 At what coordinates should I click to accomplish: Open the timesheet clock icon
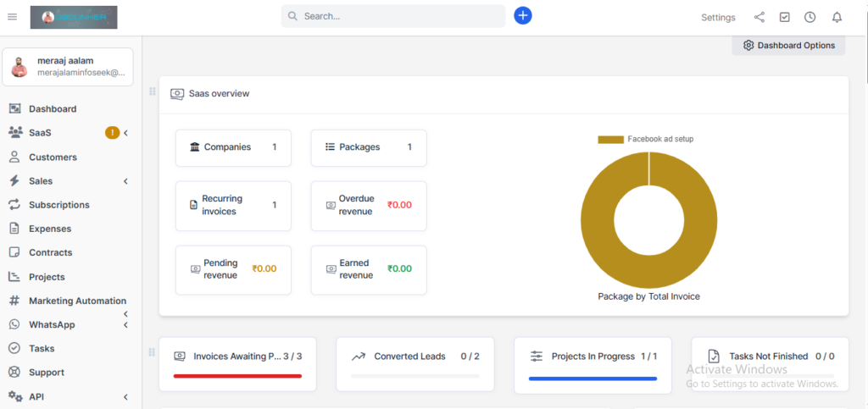[810, 17]
